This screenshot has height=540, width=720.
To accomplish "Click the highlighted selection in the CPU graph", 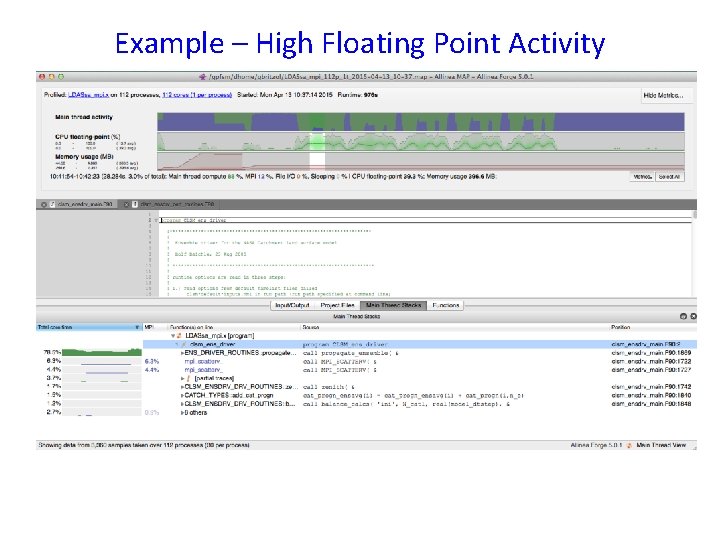I will 317,141.
